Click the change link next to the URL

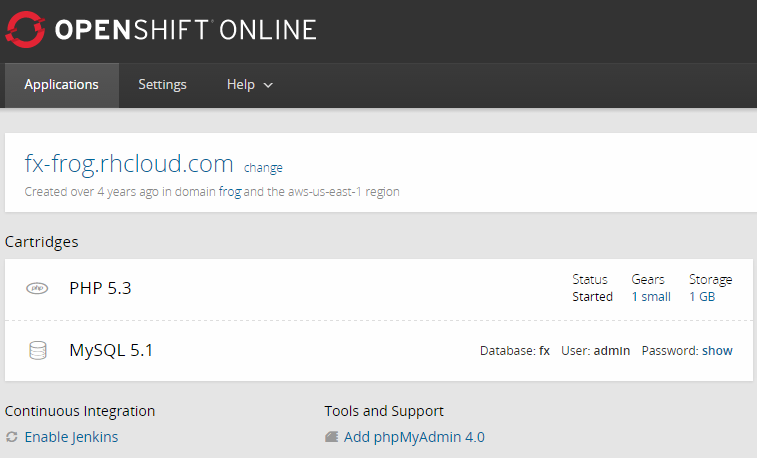pyautogui.click(x=263, y=168)
